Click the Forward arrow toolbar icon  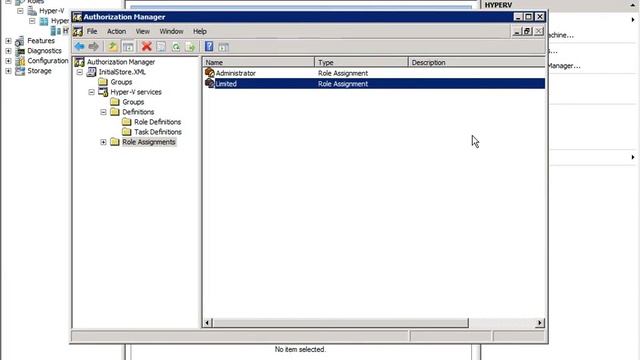pyautogui.click(x=93, y=47)
